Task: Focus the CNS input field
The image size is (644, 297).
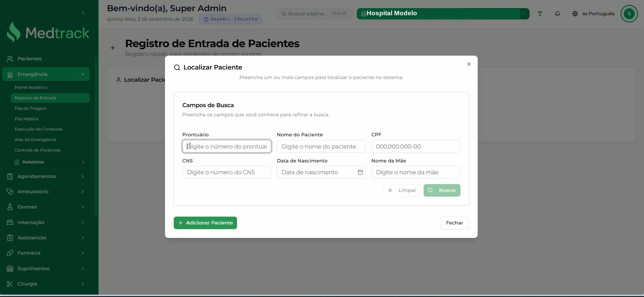Action: point(227,172)
